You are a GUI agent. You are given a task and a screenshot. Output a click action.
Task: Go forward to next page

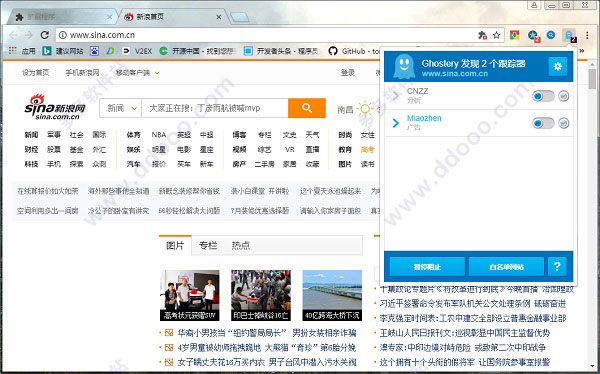(29, 35)
